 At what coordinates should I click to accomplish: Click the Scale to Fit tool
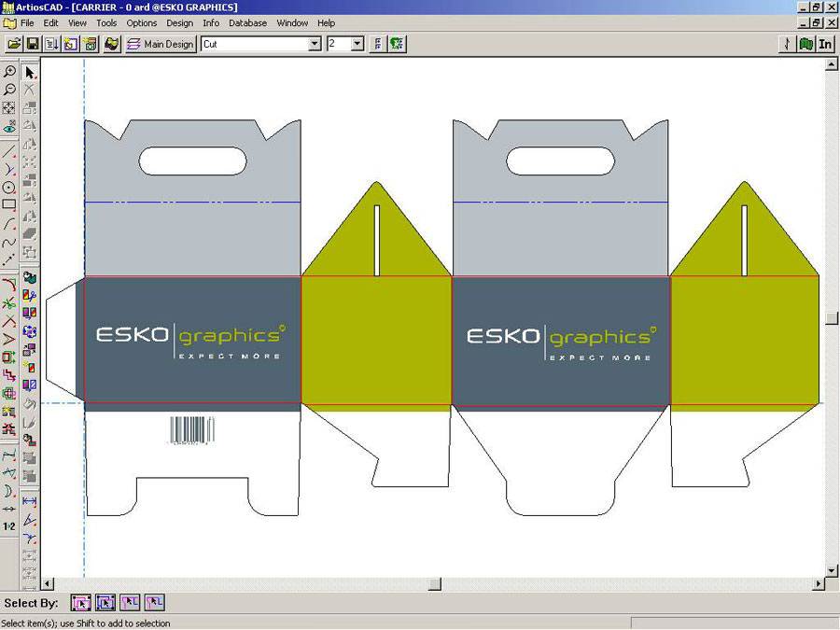[x=9, y=107]
